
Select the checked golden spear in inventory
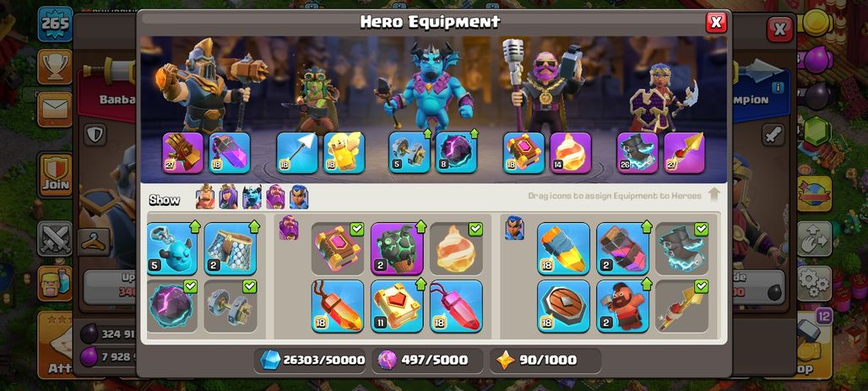682,307
